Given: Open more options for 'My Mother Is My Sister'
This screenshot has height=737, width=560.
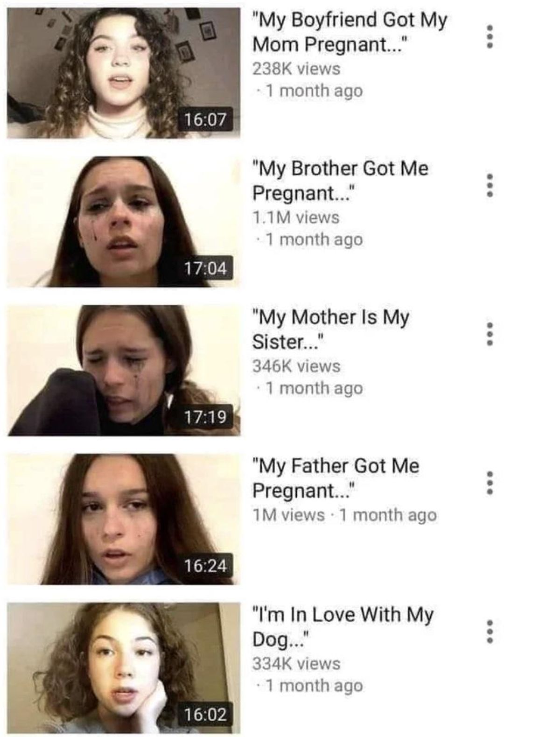Looking at the screenshot, I should tap(489, 334).
